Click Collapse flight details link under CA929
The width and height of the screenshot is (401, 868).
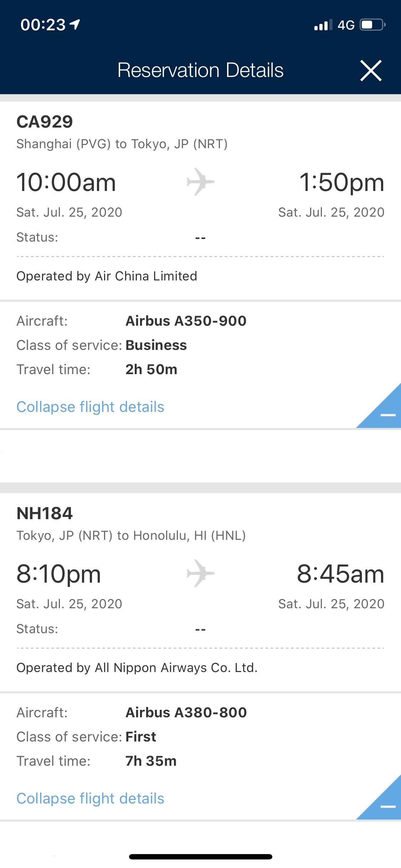[91, 407]
